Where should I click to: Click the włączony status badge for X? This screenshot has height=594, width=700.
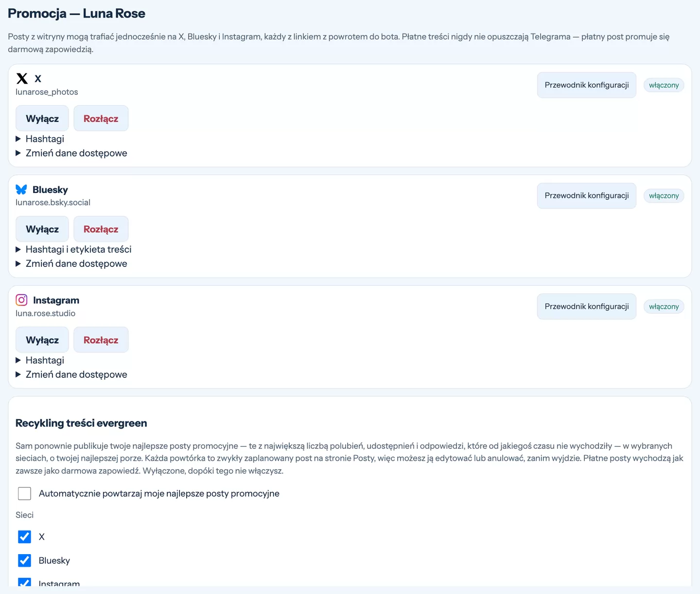[x=664, y=85]
